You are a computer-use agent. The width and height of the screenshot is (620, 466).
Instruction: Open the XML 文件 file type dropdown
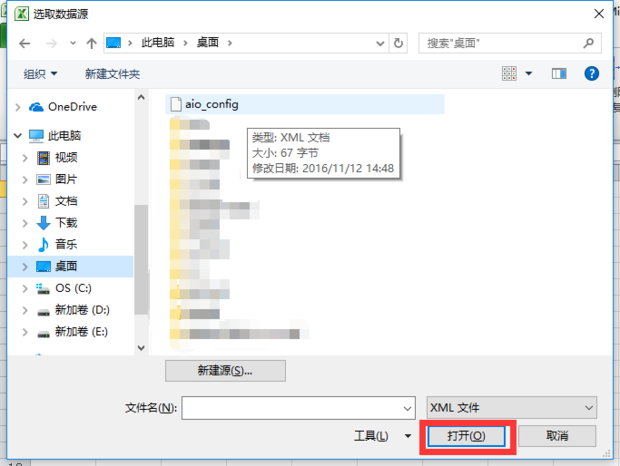[x=512, y=408]
